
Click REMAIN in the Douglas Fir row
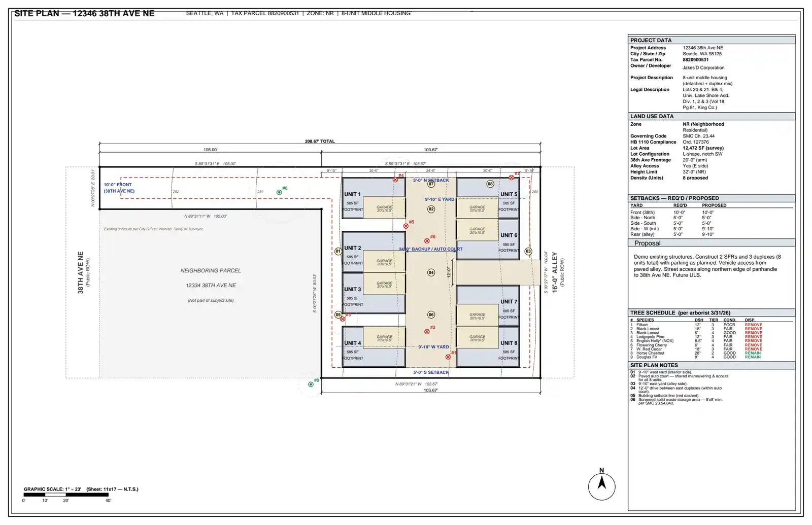tap(753, 357)
